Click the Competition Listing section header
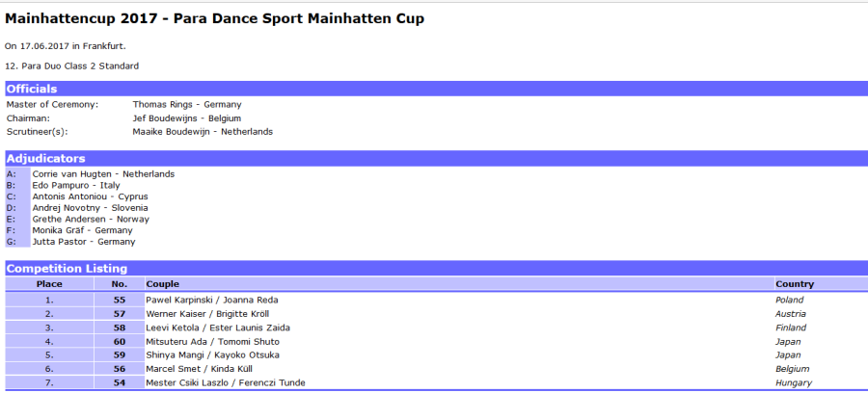The width and height of the screenshot is (868, 393). [67, 269]
